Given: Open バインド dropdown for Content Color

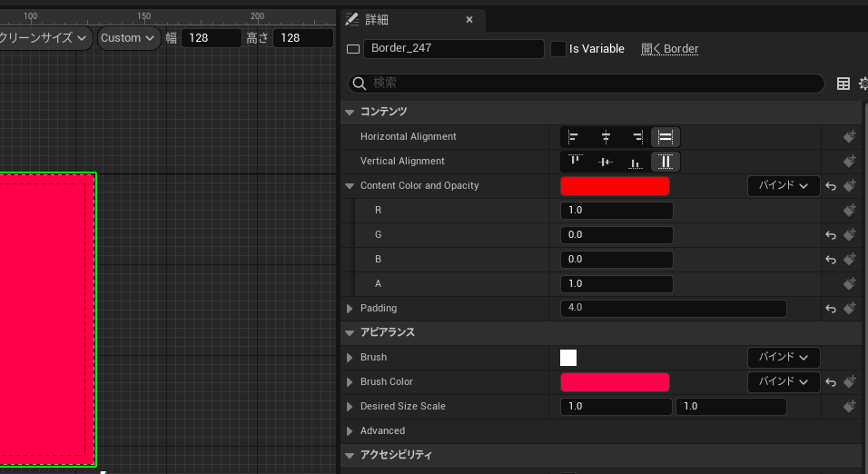Looking at the screenshot, I should (783, 185).
